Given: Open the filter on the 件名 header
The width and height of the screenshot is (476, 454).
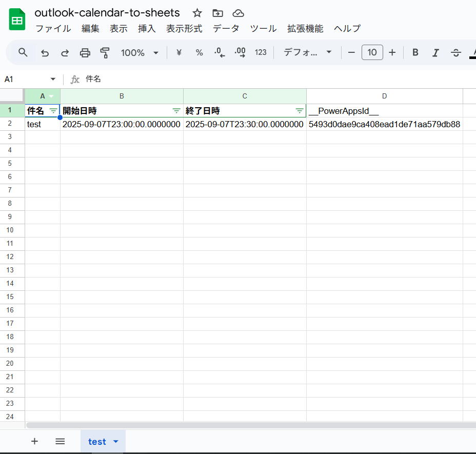Looking at the screenshot, I should (53, 110).
